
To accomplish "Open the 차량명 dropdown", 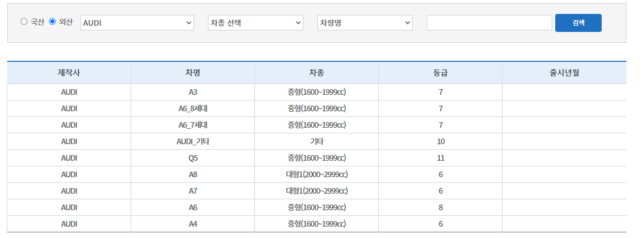I will tap(365, 23).
